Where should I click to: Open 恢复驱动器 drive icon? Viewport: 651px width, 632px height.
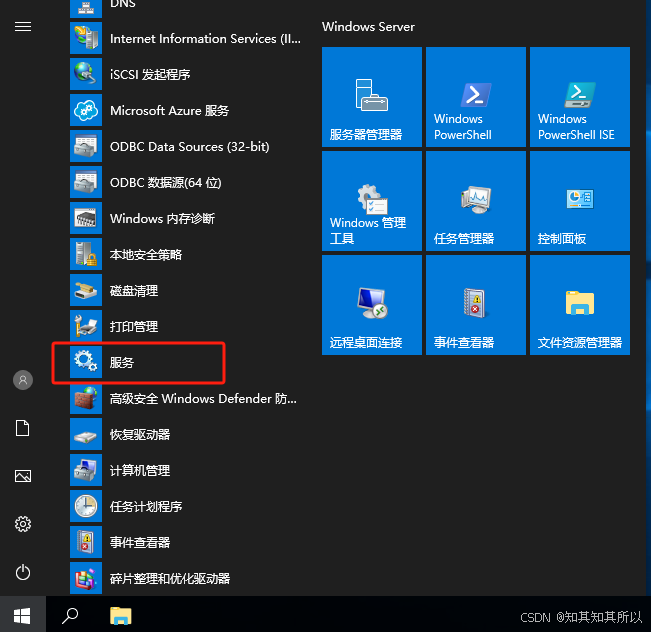click(x=86, y=434)
